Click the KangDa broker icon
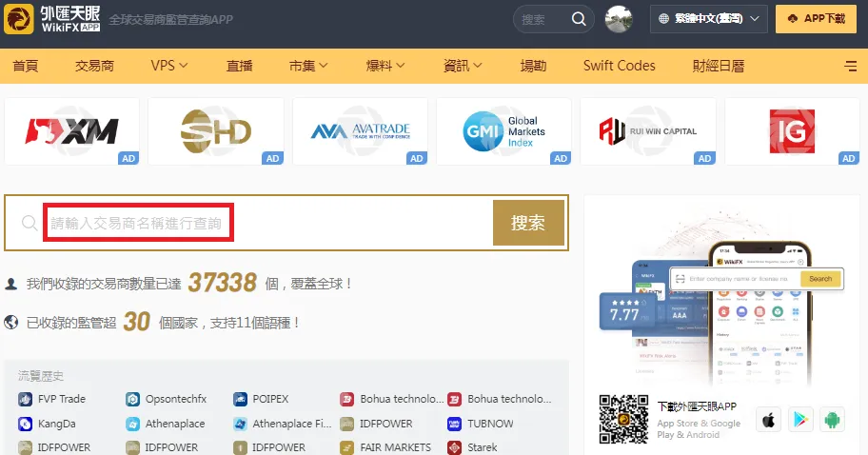The width and height of the screenshot is (868, 455). (x=26, y=424)
